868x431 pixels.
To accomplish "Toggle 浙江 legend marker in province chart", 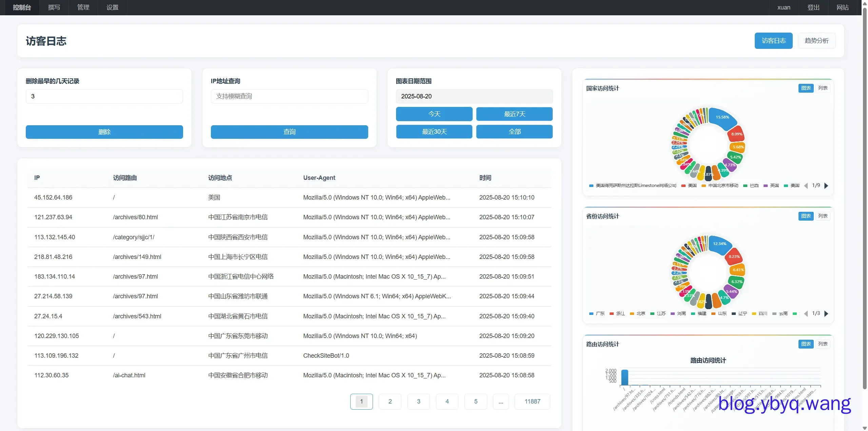I will point(612,314).
